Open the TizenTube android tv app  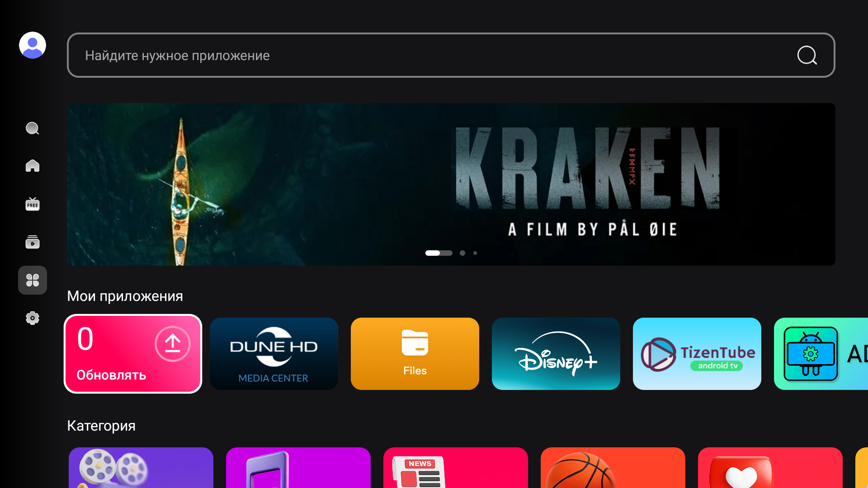[x=697, y=354]
